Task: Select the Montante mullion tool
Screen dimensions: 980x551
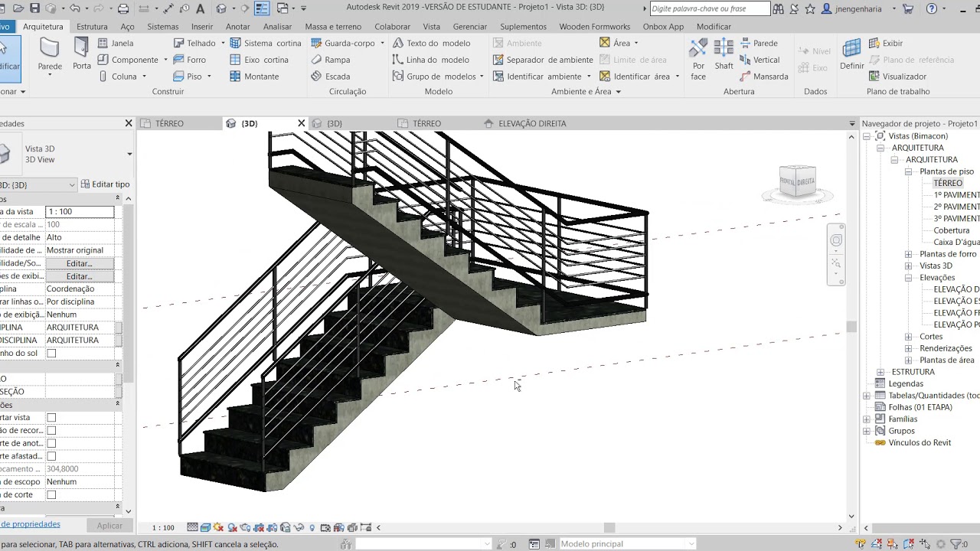Action: [254, 77]
